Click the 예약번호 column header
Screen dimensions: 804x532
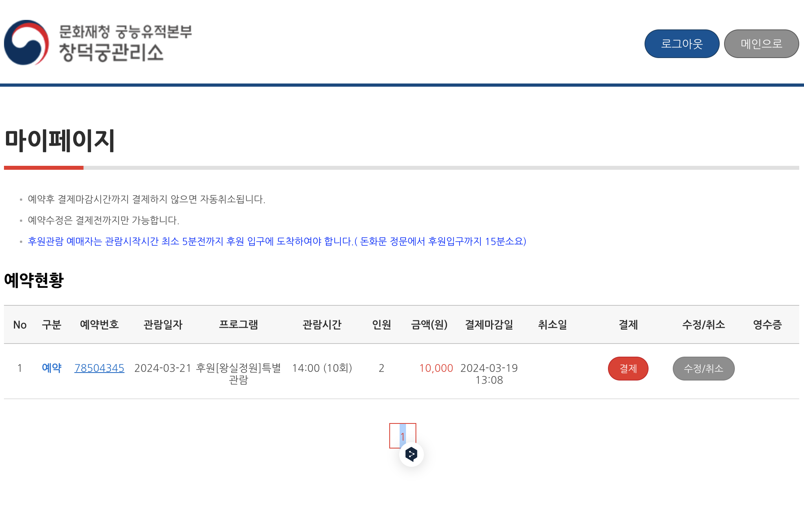coord(99,325)
